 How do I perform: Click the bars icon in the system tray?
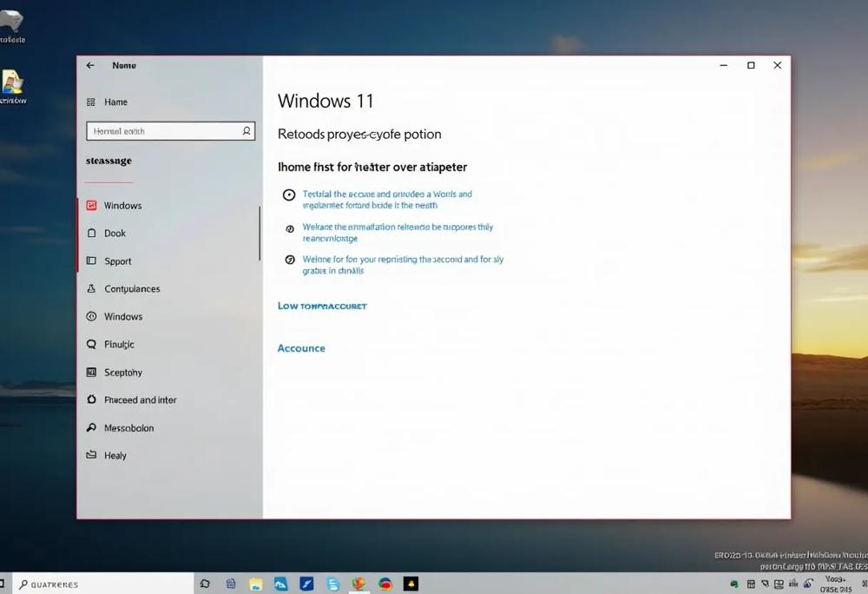pos(793,584)
